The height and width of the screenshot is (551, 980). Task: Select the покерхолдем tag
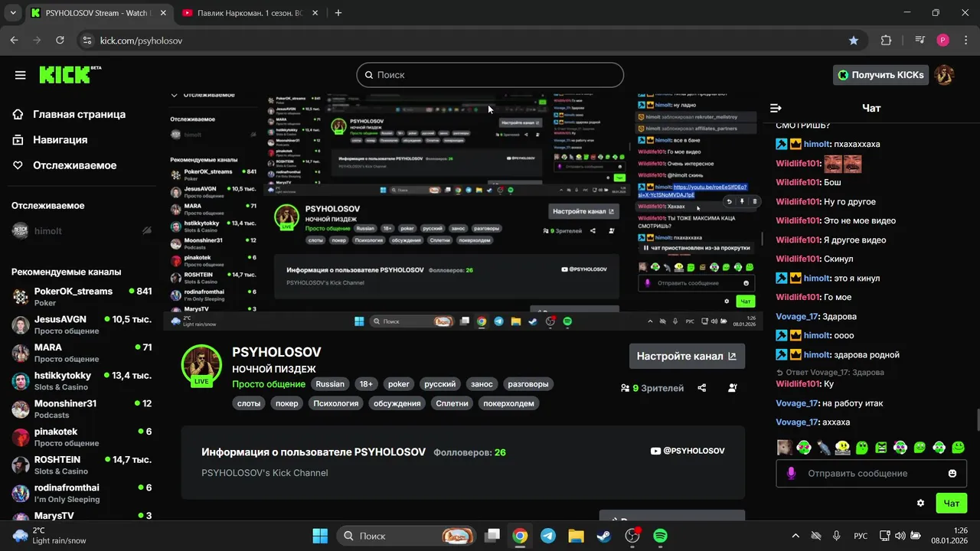[508, 403]
